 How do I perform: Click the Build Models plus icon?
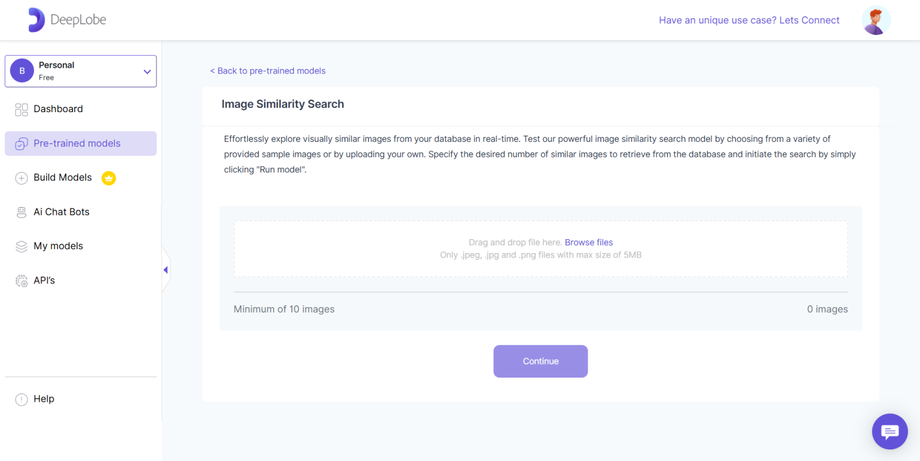point(21,178)
